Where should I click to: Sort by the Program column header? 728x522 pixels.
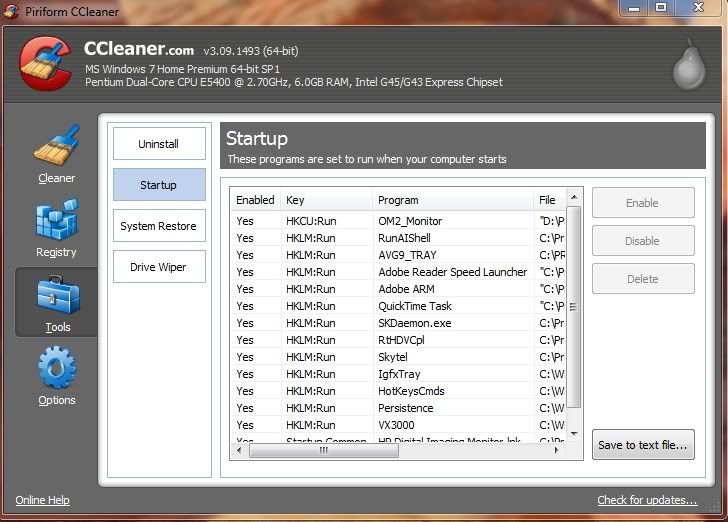point(453,200)
